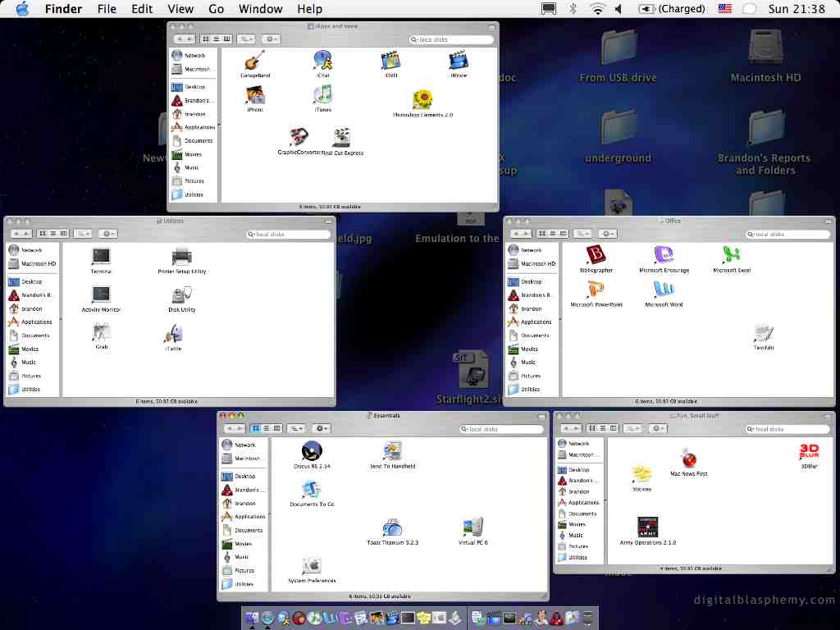This screenshot has height=630, width=840.
Task: Switch Essentials window to list view
Action: click(267, 428)
